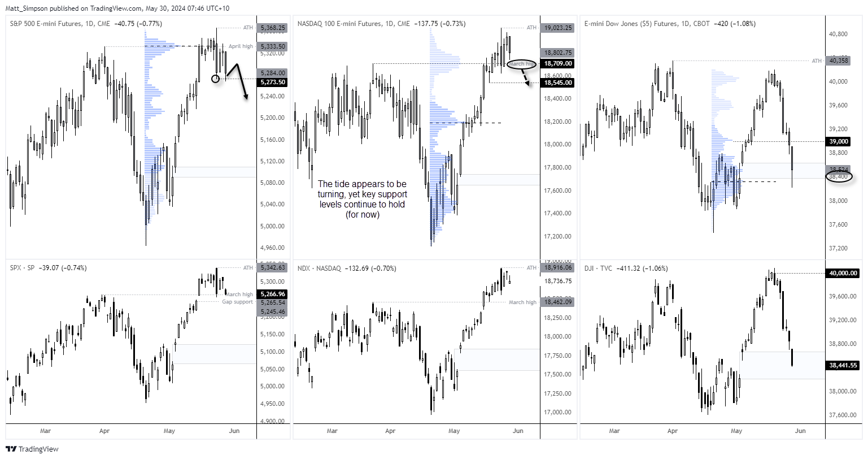Click the 18,916.06 ATH label on NDX chart
Viewport: 868px width, 459px height.
559,267
